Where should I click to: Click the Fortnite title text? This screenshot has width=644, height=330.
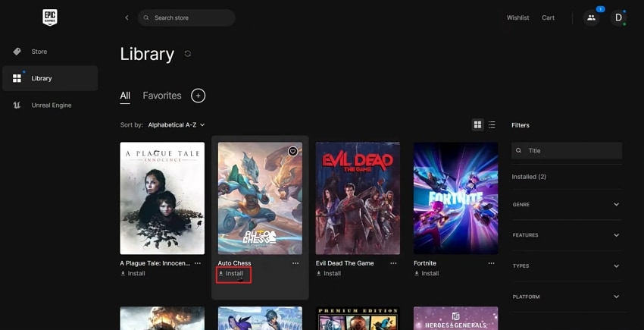coord(425,263)
